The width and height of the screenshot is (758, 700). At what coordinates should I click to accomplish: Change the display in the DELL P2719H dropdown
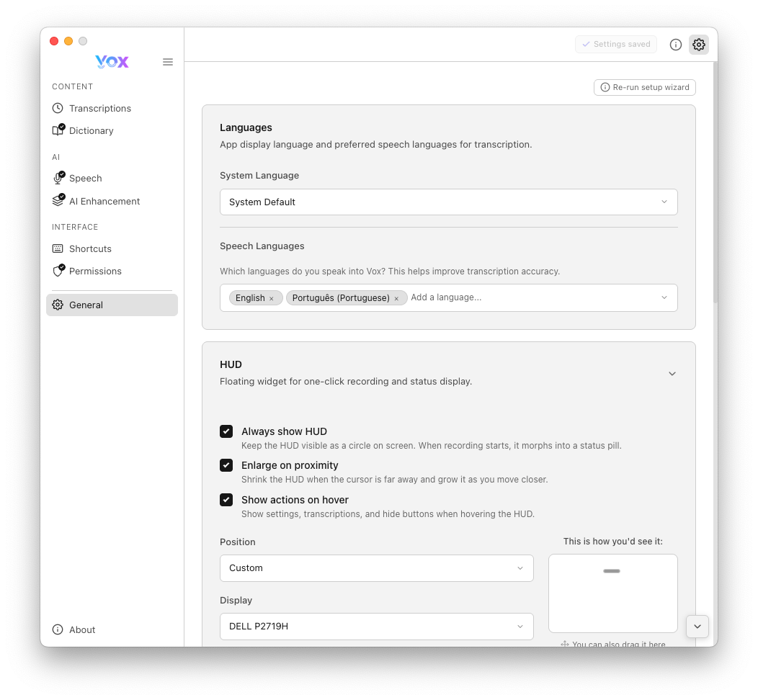376,627
